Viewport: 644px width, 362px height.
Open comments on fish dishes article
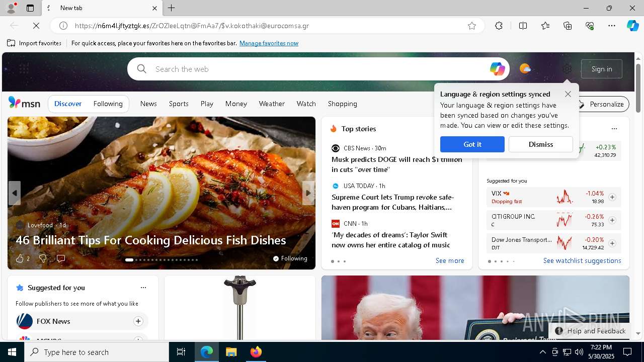click(61, 258)
